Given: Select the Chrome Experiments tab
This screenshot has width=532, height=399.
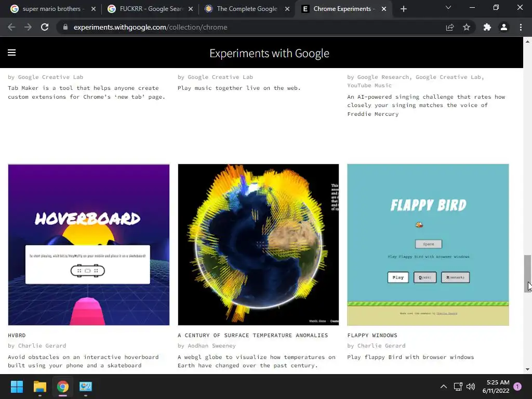Looking at the screenshot, I should pos(343,9).
